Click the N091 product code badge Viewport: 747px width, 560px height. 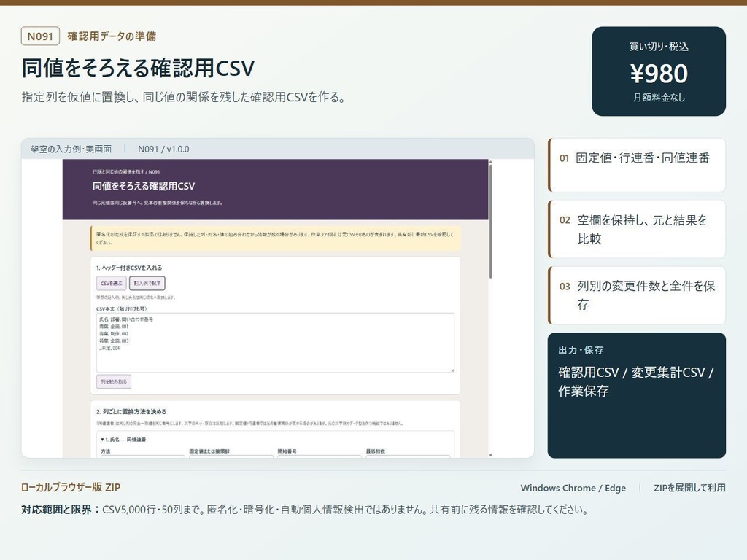coord(40,36)
